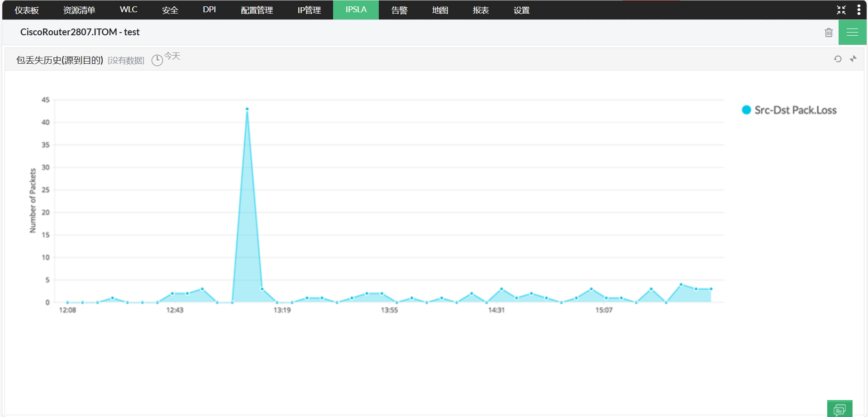Click the chart peak data point near 13:07
Screen dimensions: 868x417
[247, 109]
